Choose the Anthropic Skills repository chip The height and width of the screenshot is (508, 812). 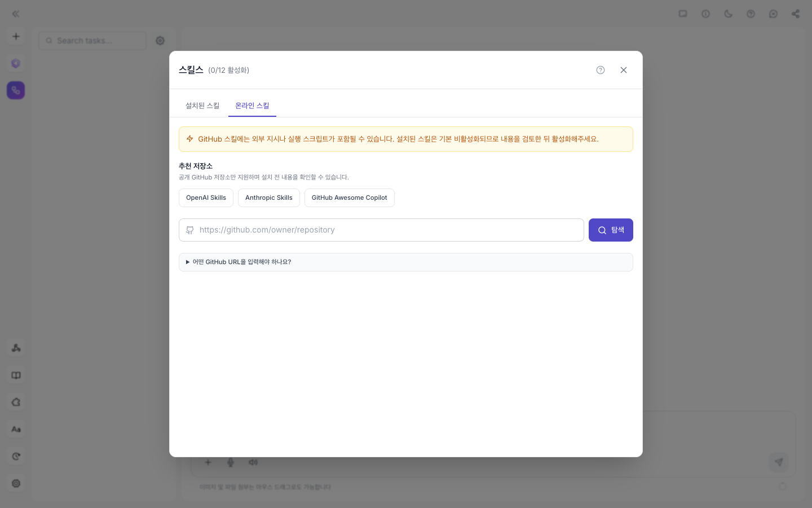pos(269,198)
